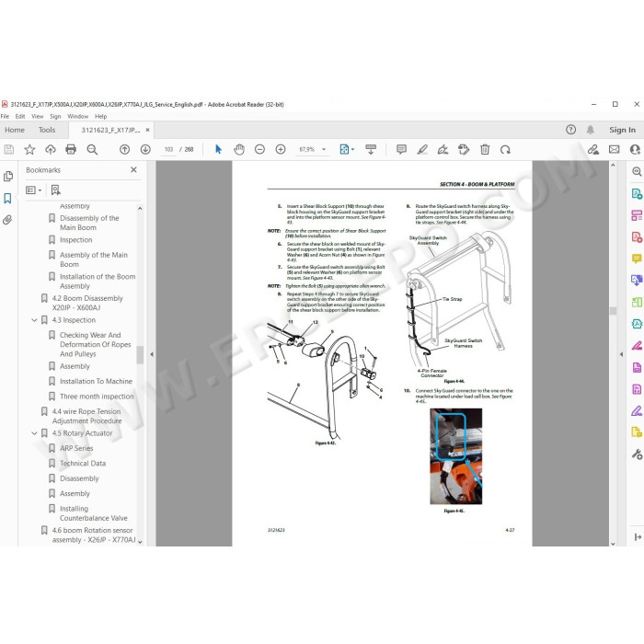Open bookmark 4.4 wire Rope Tension Adjustment

tap(86, 416)
